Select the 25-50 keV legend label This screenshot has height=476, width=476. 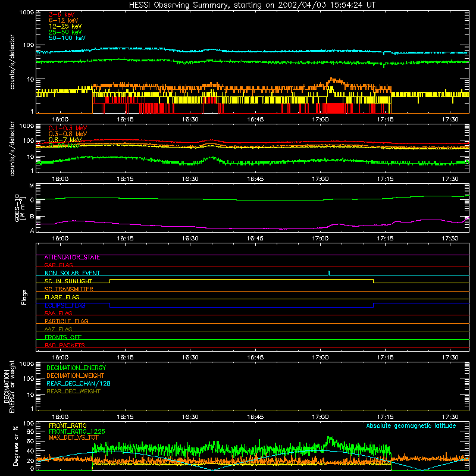[x=65, y=32]
